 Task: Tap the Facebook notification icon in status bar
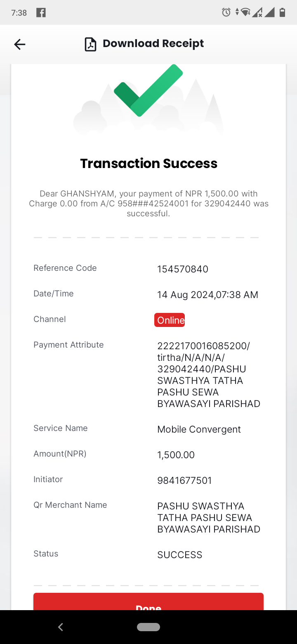pyautogui.click(x=41, y=12)
